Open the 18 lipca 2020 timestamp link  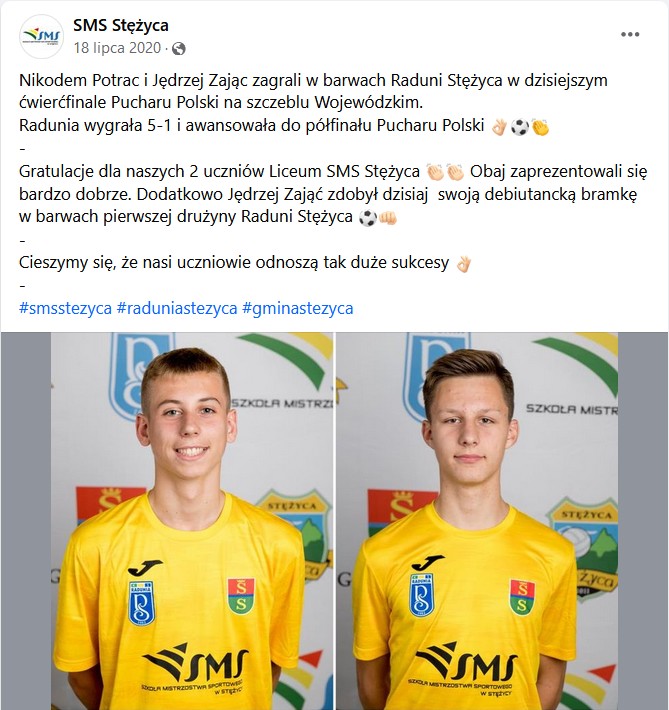point(117,48)
